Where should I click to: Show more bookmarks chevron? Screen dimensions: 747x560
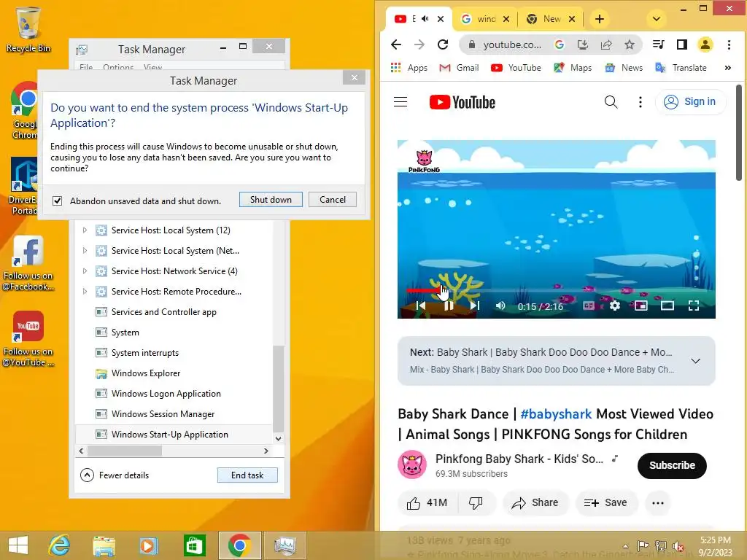click(728, 68)
